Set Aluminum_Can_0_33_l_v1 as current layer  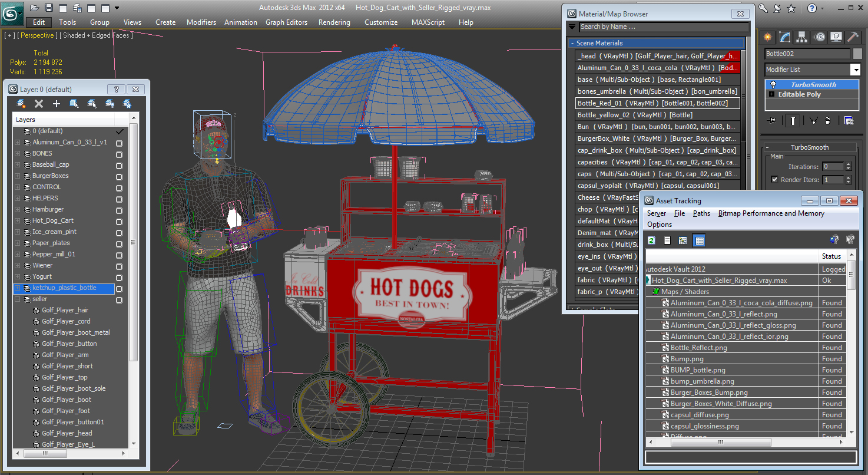point(119,143)
